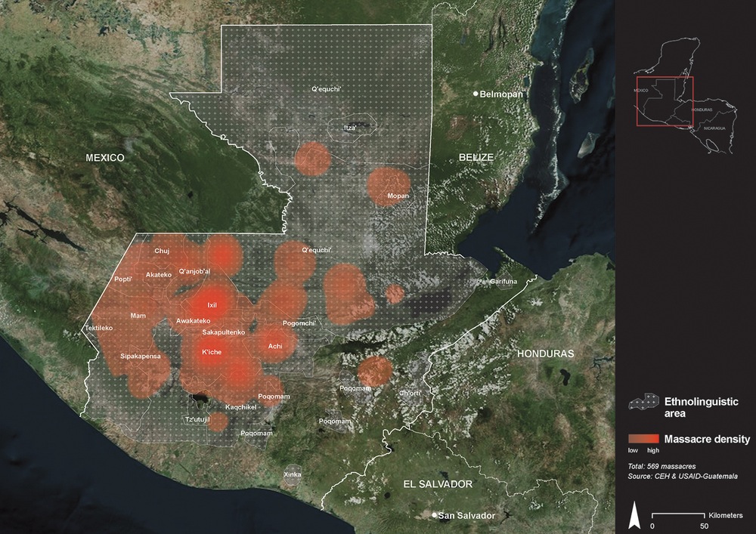Select the Garifuna area label

[503, 282]
